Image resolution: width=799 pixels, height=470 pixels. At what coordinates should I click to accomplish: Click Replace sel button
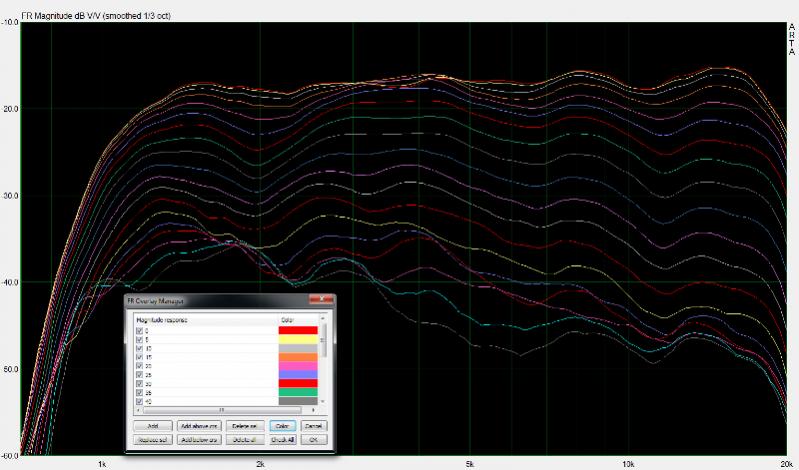(x=153, y=438)
